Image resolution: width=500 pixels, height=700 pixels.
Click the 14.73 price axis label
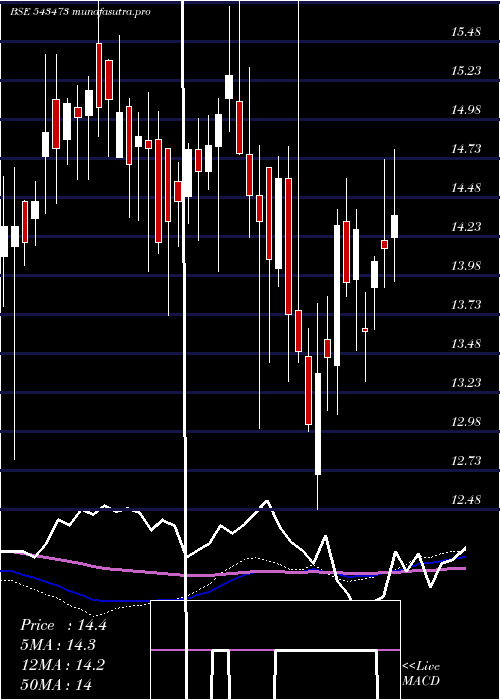466,149
